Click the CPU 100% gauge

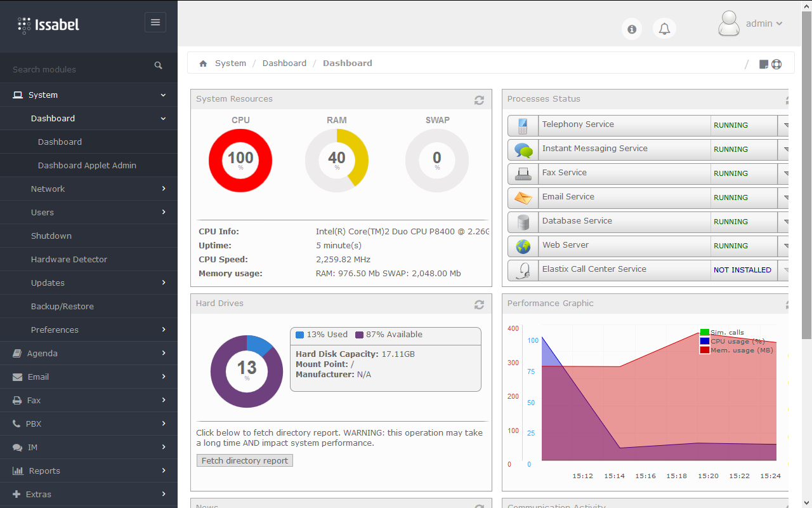240,161
